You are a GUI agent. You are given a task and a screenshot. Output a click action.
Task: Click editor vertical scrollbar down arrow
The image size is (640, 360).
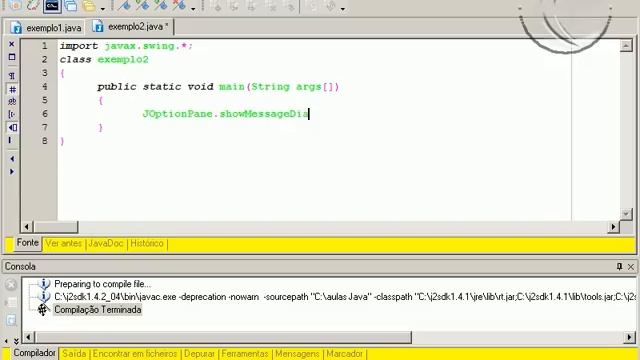pyautogui.click(x=626, y=213)
